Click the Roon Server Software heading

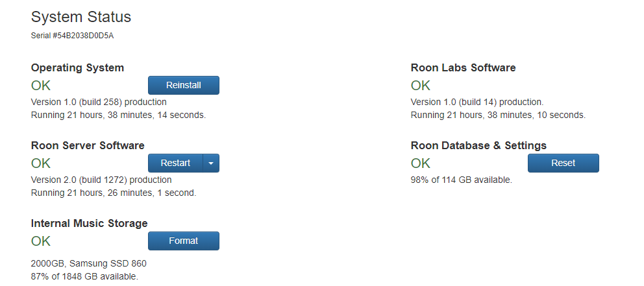coord(88,145)
